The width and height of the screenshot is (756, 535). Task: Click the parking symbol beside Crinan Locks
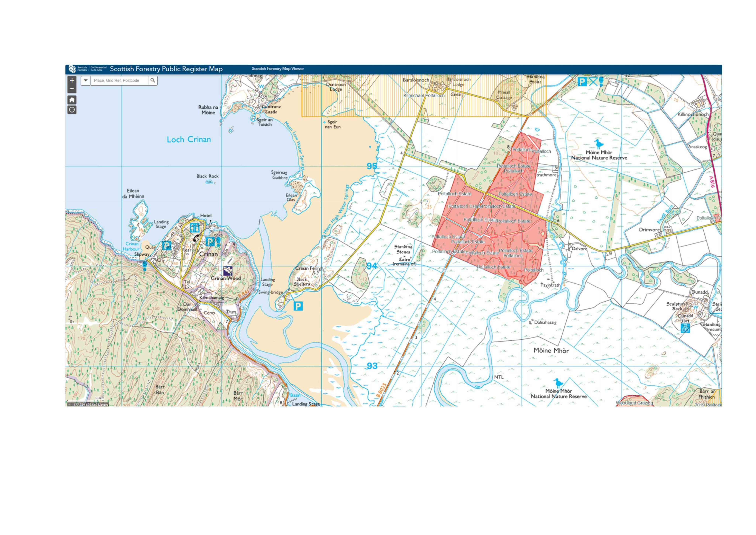[210, 242]
